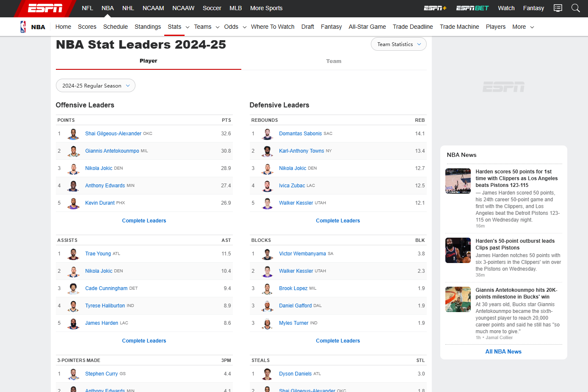Click Ivica Zubac's headshot icon
Image resolution: width=588 pixels, height=392 pixels.
pos(267,186)
